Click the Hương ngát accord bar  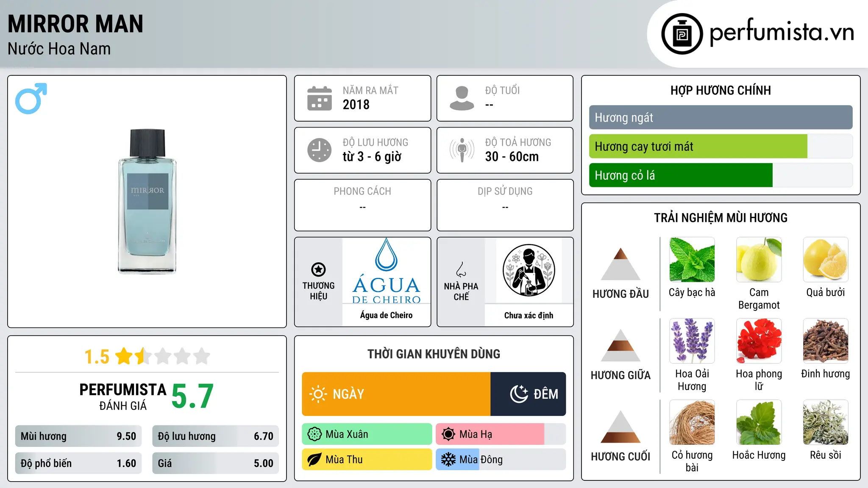coord(721,117)
